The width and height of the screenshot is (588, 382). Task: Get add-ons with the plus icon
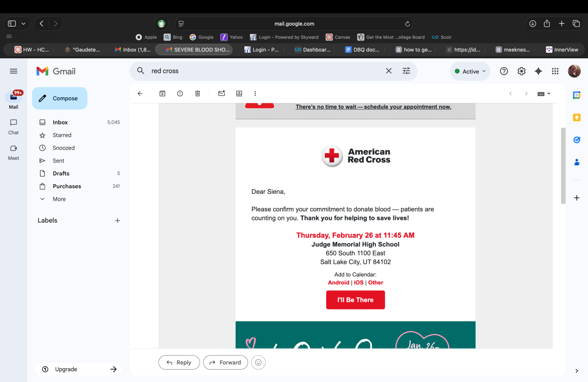(577, 198)
